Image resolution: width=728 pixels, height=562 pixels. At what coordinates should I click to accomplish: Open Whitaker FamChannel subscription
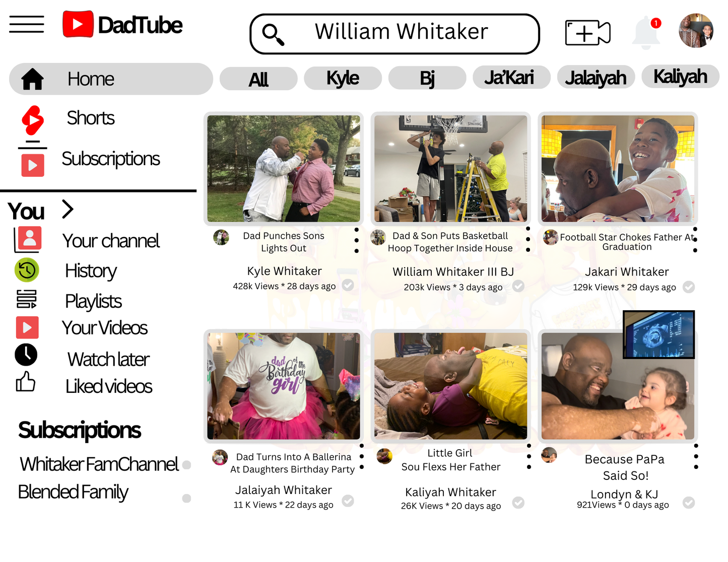tap(99, 464)
